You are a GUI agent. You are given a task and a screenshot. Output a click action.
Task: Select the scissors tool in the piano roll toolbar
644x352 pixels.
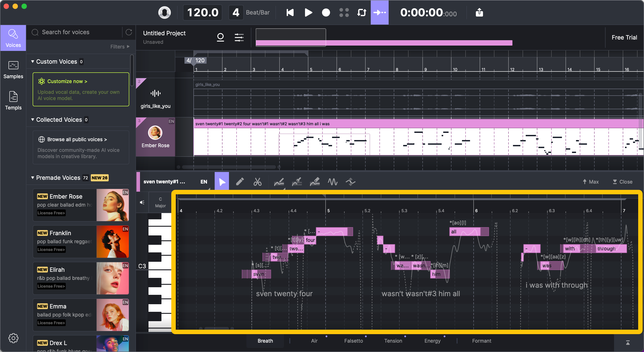tap(258, 182)
